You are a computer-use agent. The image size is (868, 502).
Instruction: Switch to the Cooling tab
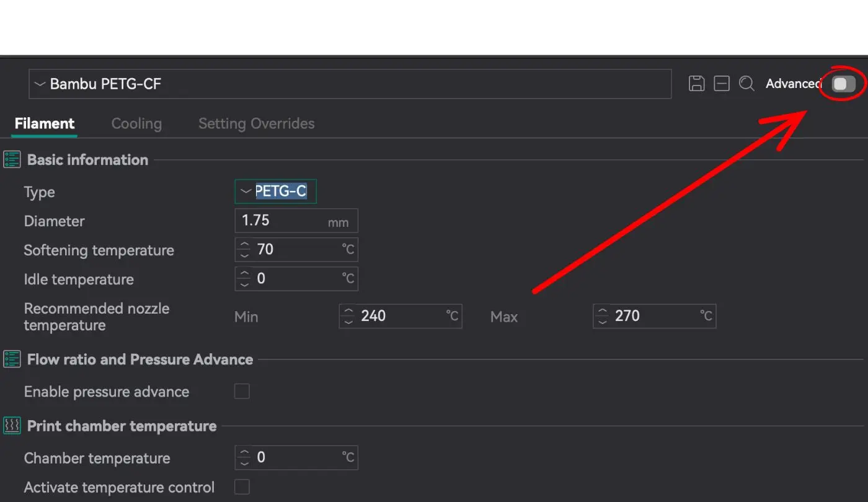coord(136,123)
